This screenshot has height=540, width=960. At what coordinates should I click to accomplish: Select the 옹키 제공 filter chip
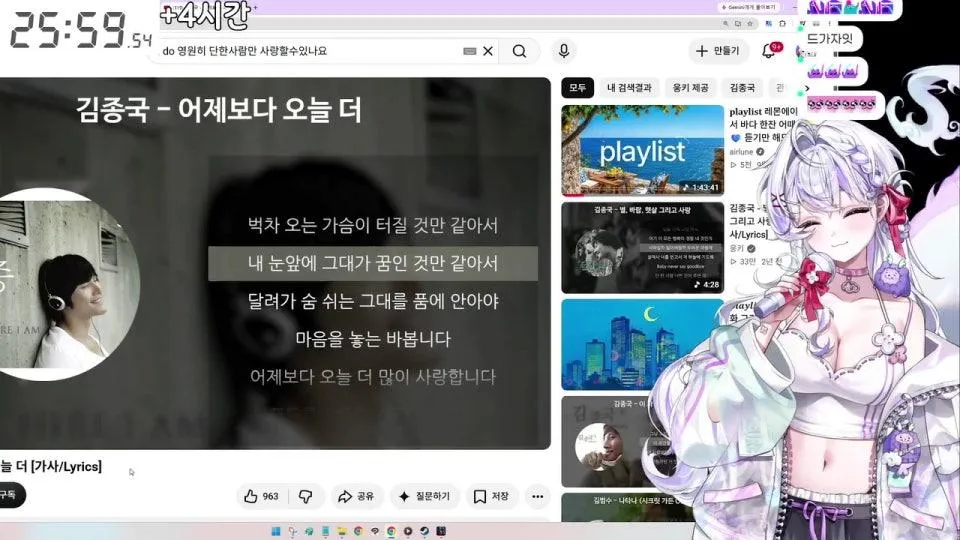pos(690,88)
